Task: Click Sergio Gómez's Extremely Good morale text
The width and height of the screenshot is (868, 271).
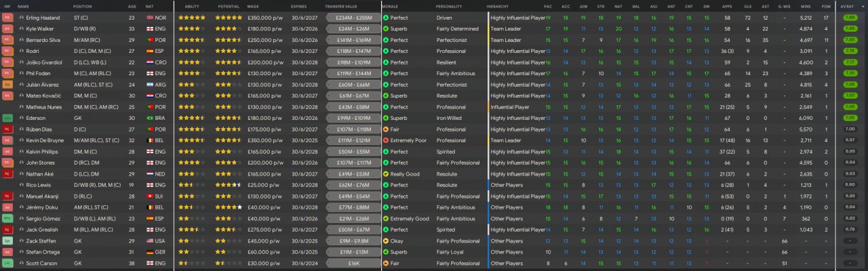Action: click(x=410, y=219)
